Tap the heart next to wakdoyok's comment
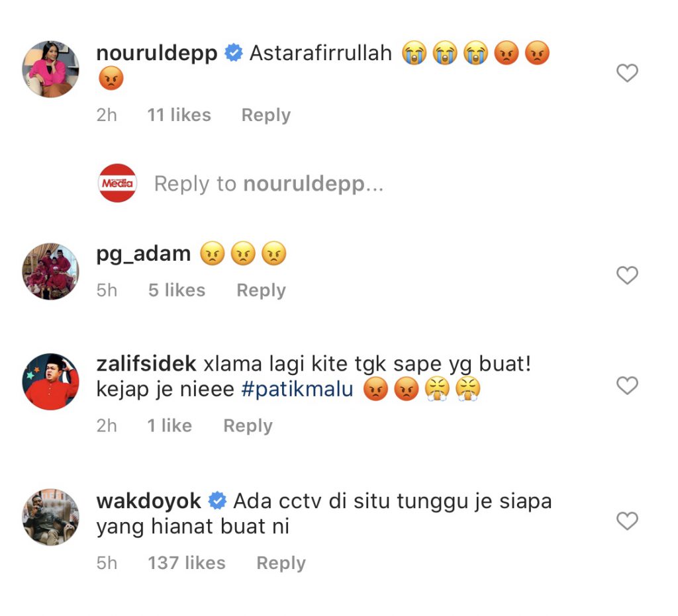This screenshot has width=678, height=616. 627,521
